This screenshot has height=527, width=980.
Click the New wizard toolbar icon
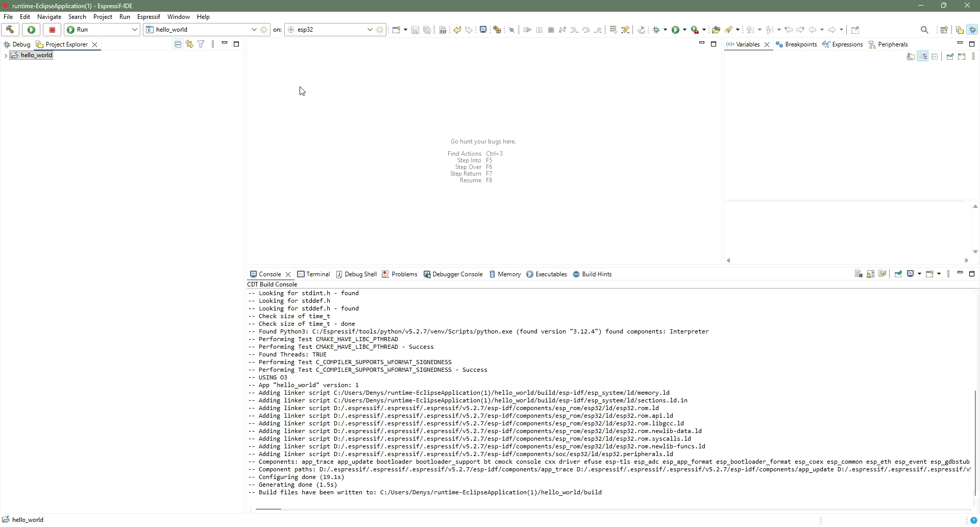pyautogui.click(x=396, y=30)
